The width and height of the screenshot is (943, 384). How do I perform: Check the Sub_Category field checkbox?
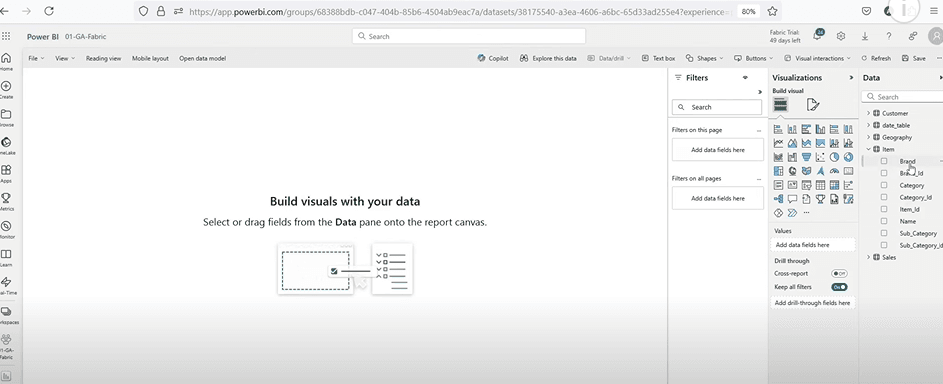point(884,233)
